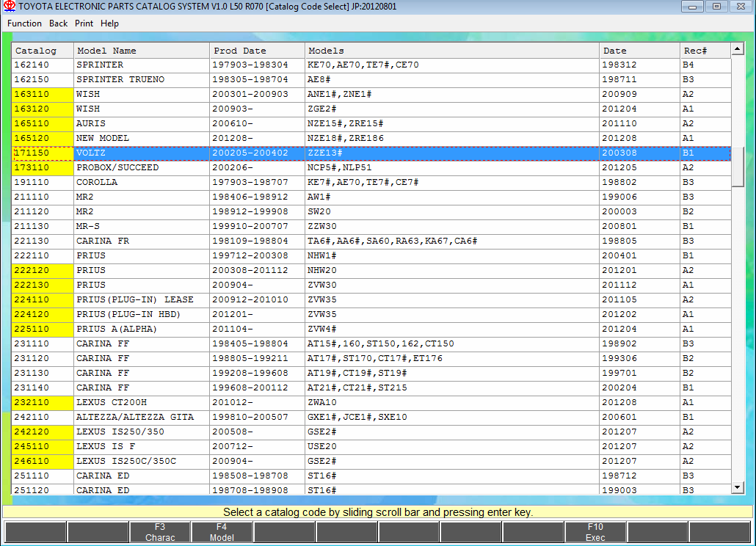Click the Catalog column header
Image resolution: width=756 pixels, height=546 pixels.
pos(43,51)
